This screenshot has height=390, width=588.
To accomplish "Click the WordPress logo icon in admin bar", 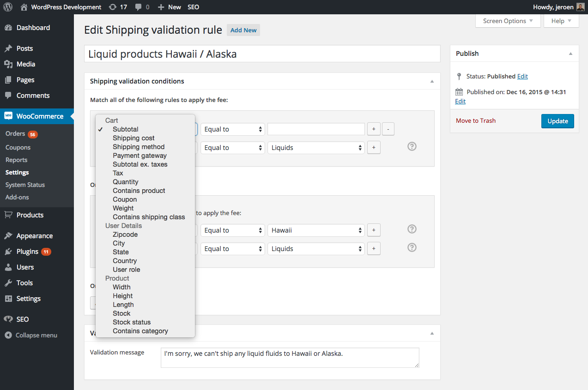I will (8, 7).
